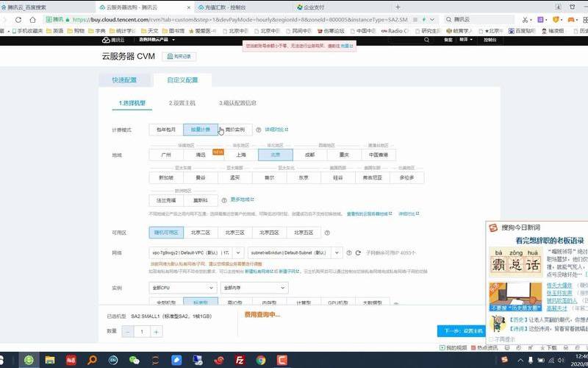The width and height of the screenshot is (588, 368).
Task: Select 上海 as the region
Action: point(240,155)
